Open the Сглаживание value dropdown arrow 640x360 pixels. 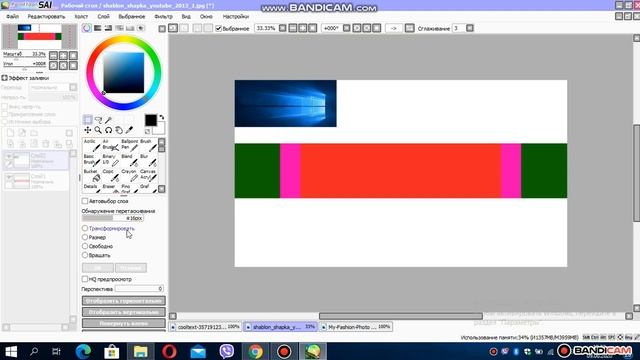click(x=470, y=28)
